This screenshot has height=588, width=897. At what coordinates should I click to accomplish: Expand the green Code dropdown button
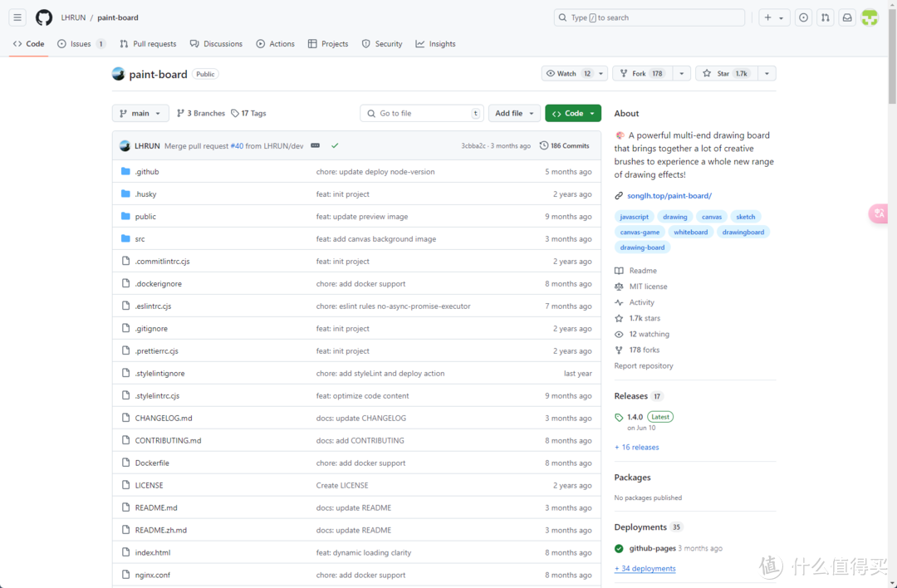point(573,113)
